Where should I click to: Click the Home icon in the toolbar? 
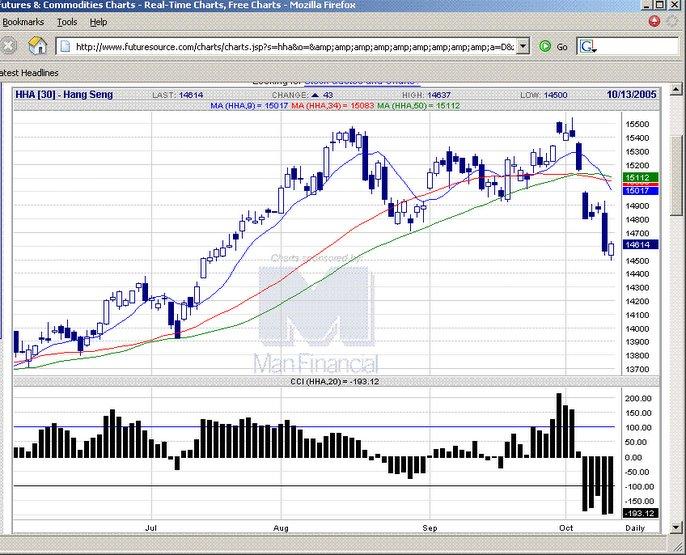(38, 45)
